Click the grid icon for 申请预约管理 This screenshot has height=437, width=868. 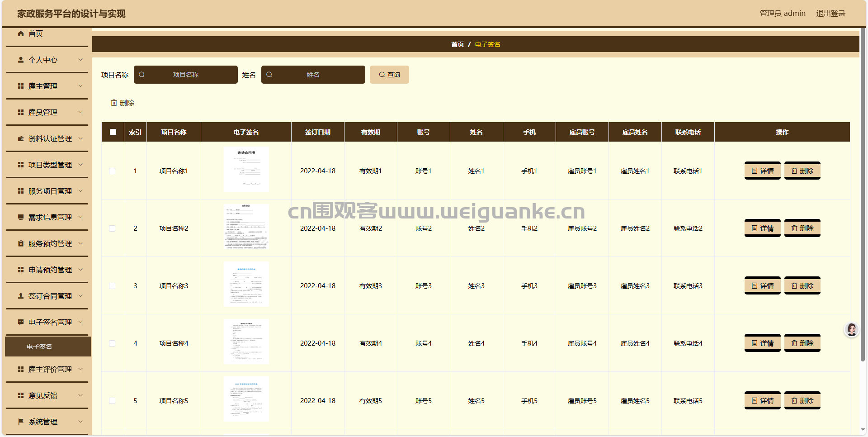(21, 270)
